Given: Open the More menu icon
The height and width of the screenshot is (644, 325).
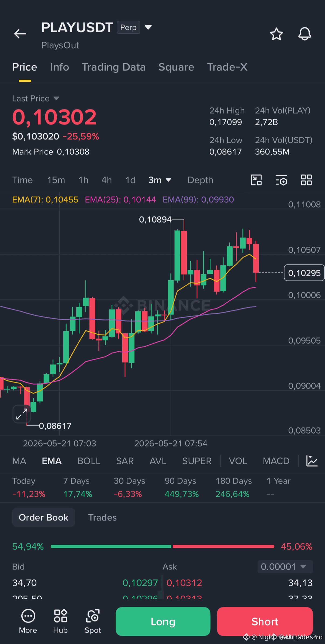Looking at the screenshot, I should coord(28,621).
